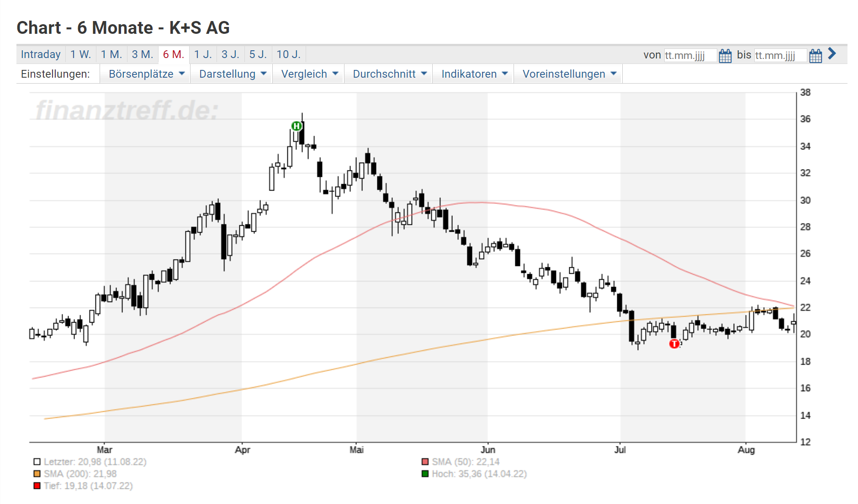858x504 pixels.
Task: Click 'Letzter: 20,98 (11.08.22)' legend text
Action: pyautogui.click(x=95, y=462)
